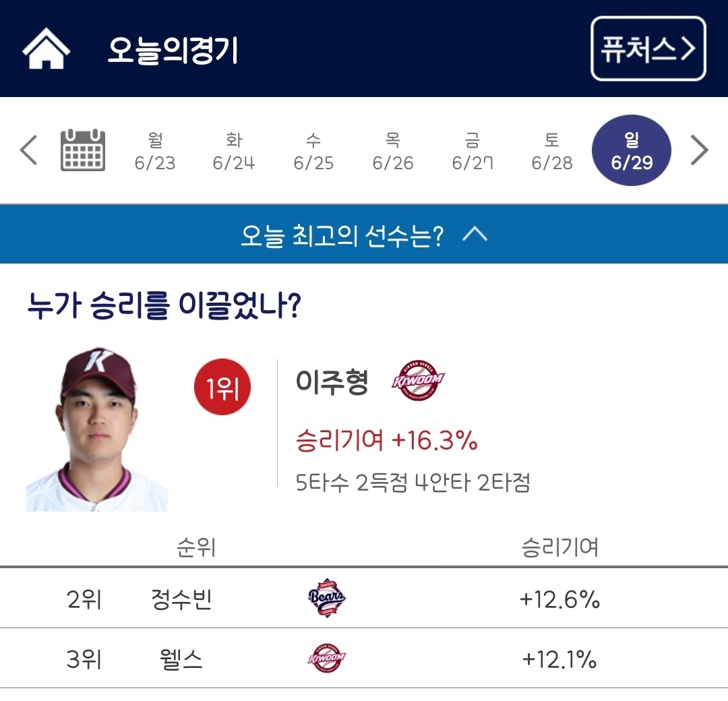Viewport: 728px width, 701px height.
Task: Click the Kiwoom logo in 웰스 row
Action: [327, 659]
